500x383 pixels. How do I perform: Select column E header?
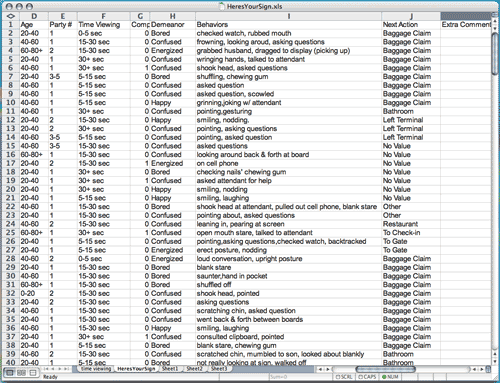(63, 16)
